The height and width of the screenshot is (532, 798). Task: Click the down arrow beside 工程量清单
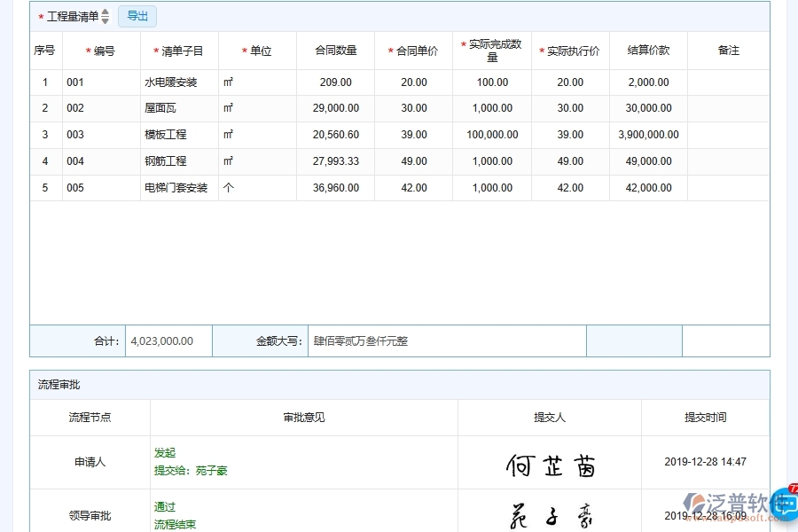click(105, 20)
